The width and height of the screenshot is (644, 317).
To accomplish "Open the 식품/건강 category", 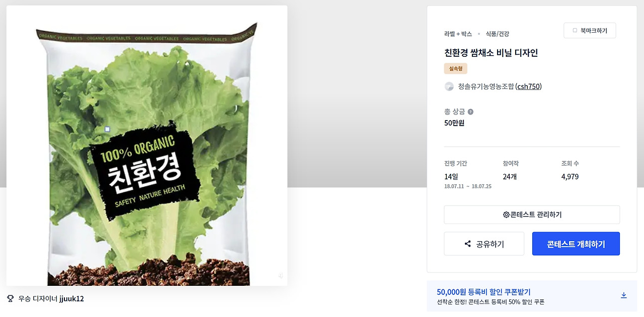I will pos(497,34).
